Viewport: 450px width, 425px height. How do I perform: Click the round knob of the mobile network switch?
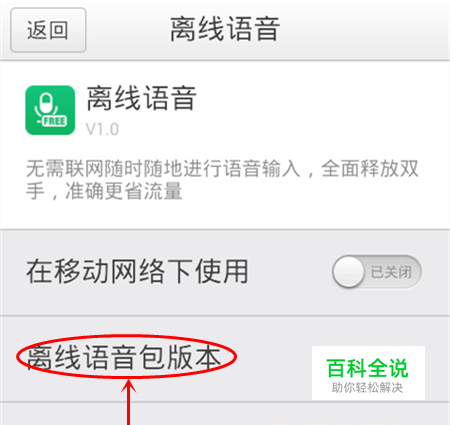pyautogui.click(x=348, y=272)
